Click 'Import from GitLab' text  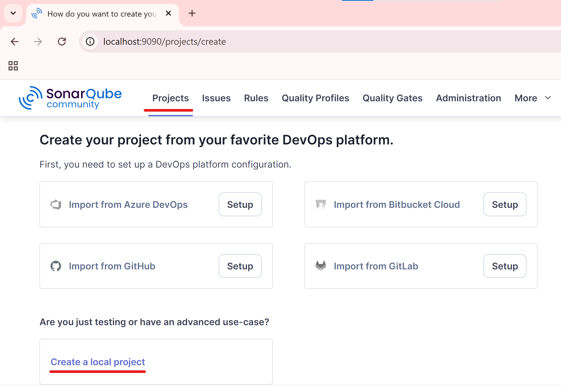(x=376, y=266)
